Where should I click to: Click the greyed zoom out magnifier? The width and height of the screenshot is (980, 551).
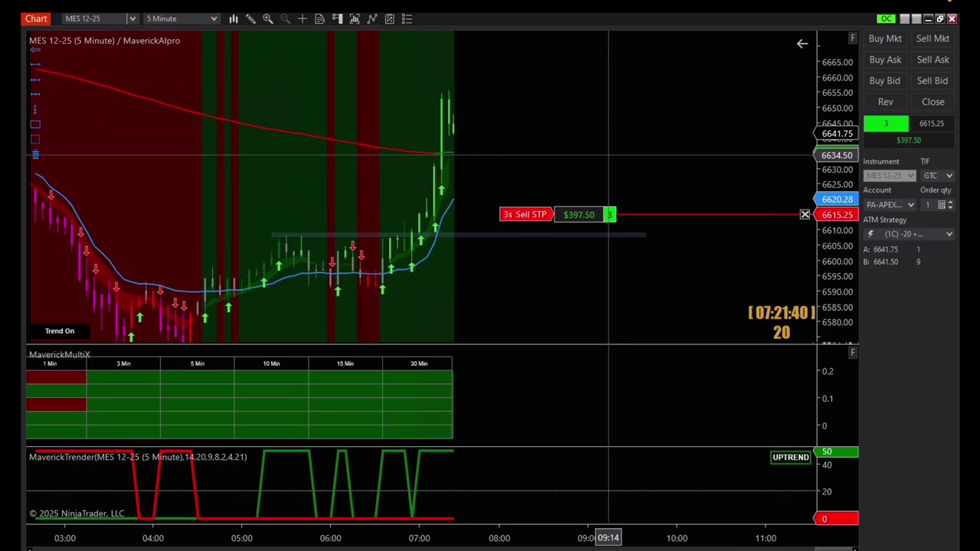click(285, 18)
